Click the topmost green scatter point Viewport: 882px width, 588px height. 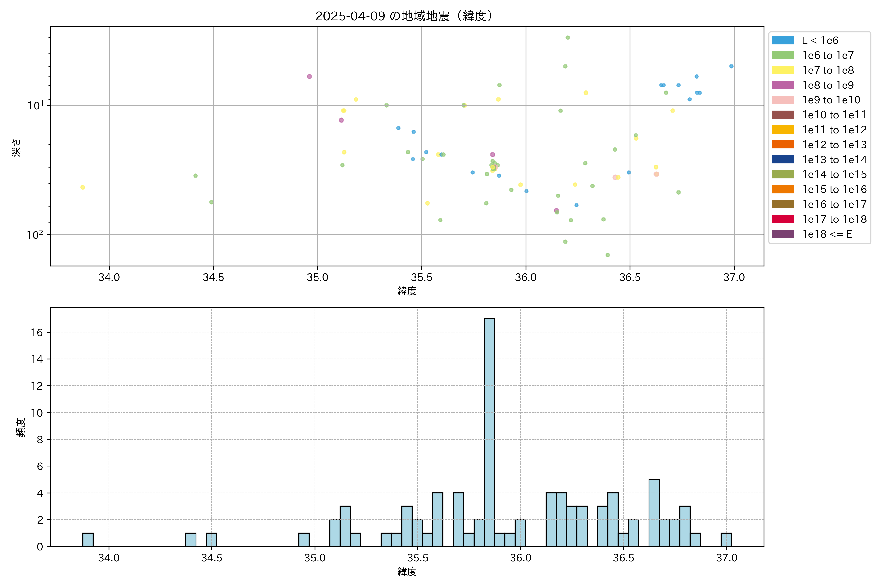(x=568, y=37)
